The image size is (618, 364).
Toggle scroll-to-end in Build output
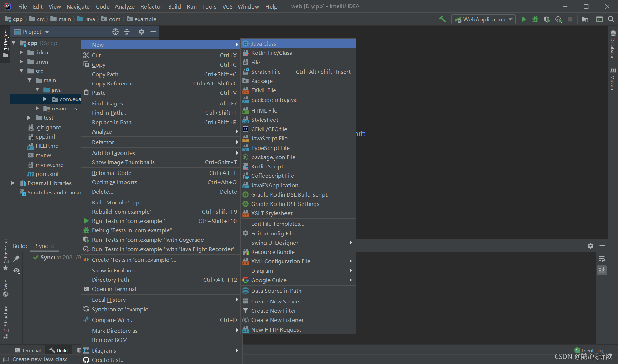coord(602,270)
